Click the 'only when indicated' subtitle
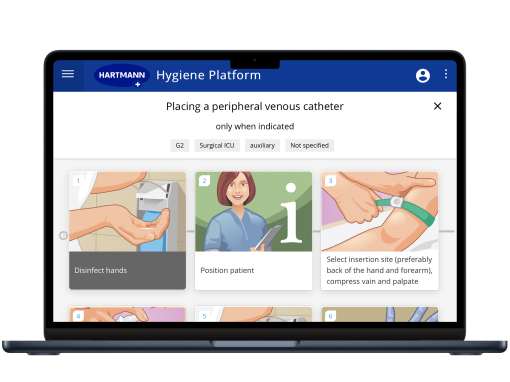Image resolution: width=510 pixels, height=382 pixels. 255,126
